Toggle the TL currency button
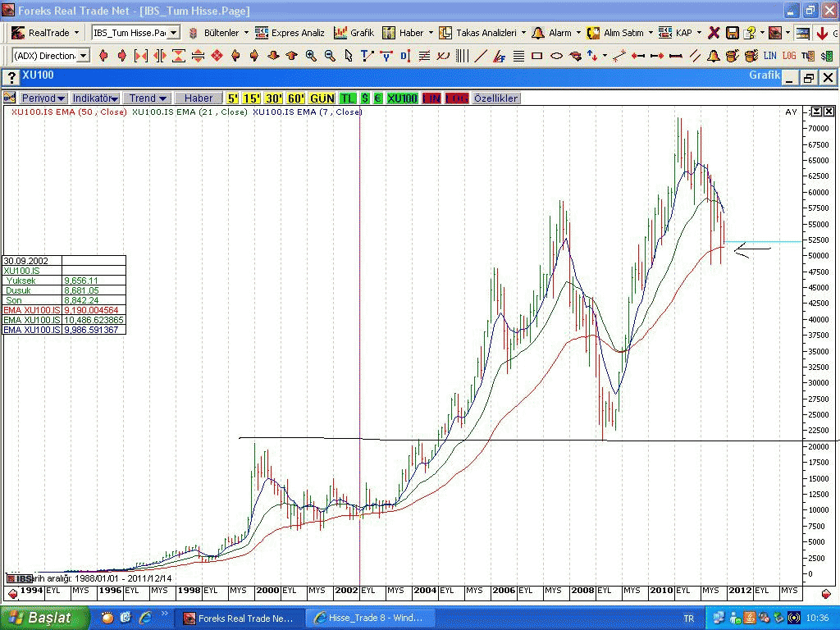This screenshot has width=840, height=630. point(348,98)
